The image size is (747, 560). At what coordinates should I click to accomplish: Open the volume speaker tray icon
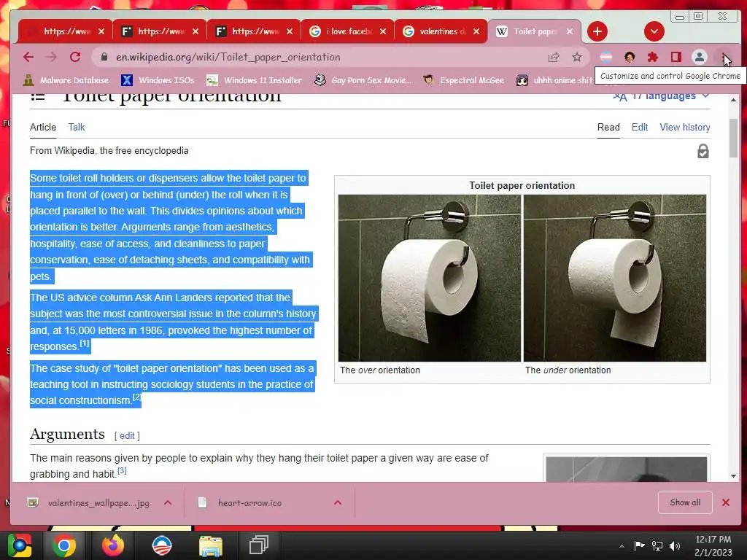(675, 545)
